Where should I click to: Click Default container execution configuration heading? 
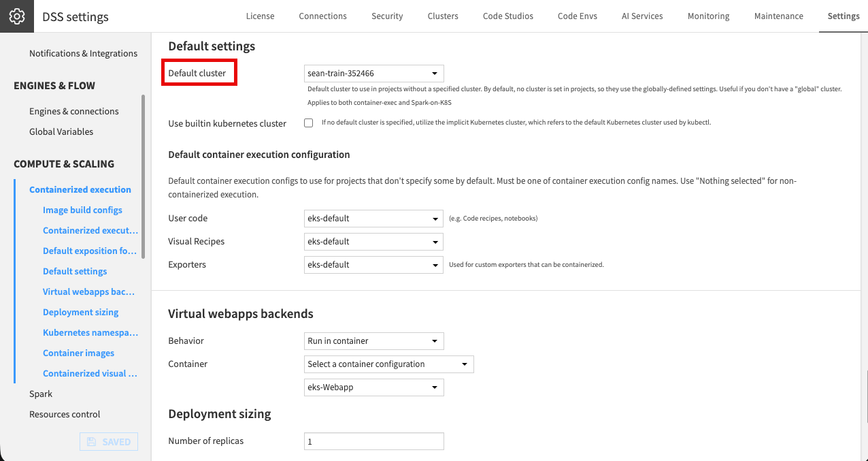coord(259,155)
